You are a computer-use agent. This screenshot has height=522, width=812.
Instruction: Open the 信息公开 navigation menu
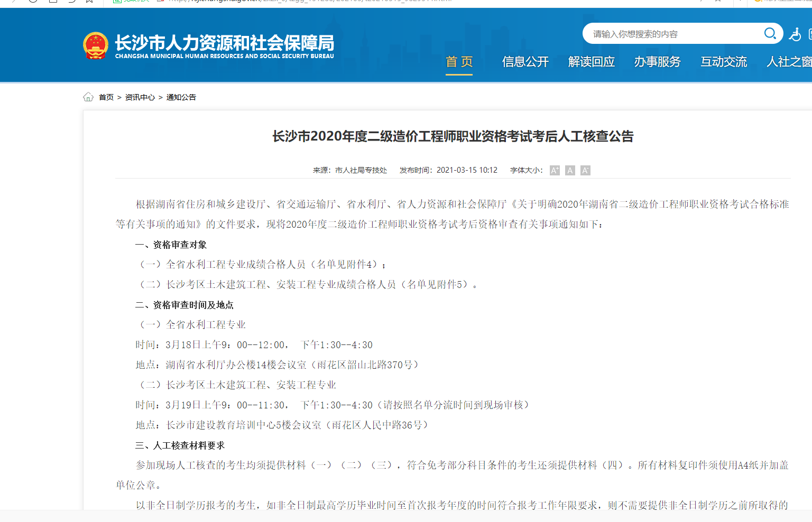[525, 62]
